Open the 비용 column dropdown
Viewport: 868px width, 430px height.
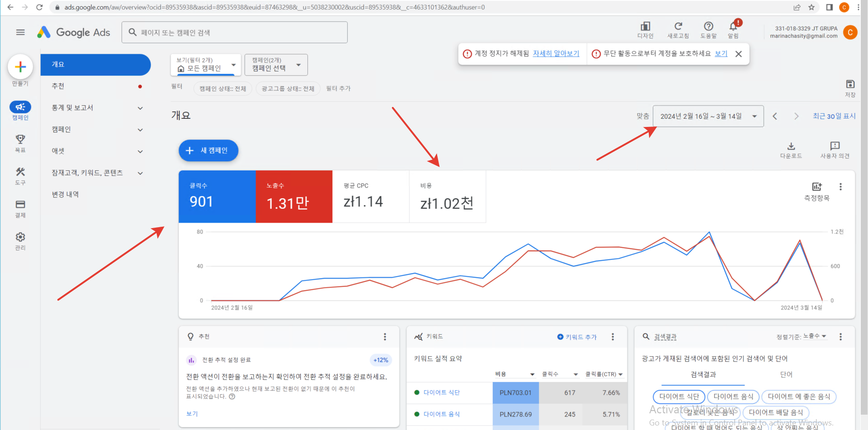point(515,374)
